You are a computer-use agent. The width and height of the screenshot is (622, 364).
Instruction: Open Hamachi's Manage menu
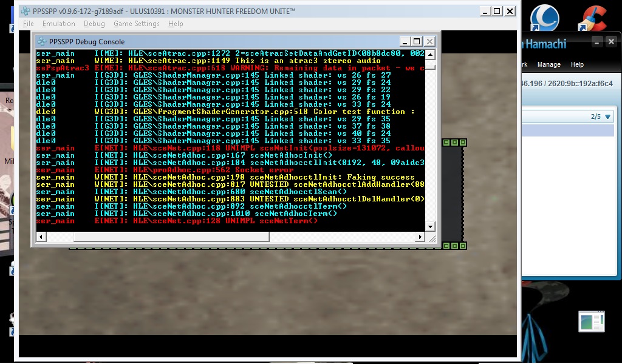(x=549, y=64)
